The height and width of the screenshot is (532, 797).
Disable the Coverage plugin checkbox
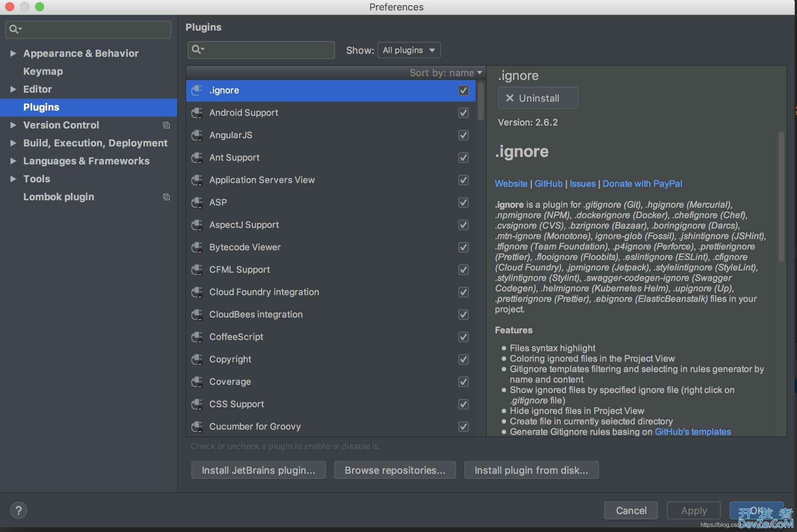(x=463, y=382)
